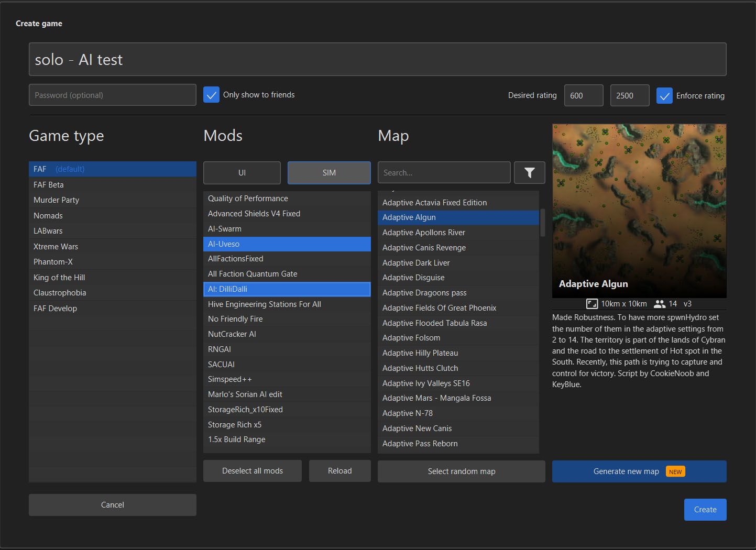This screenshot has width=756, height=550.
Task: Deselect AI: DilliDalli mod
Action: 287,289
